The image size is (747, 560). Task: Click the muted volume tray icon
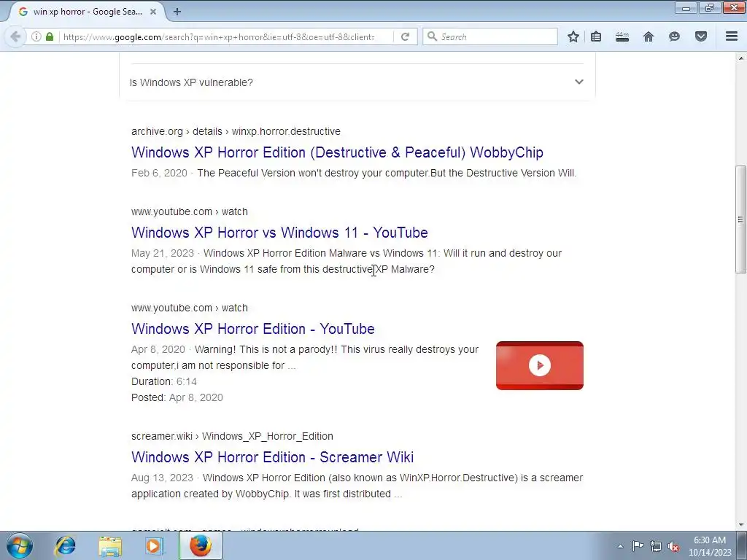tap(673, 546)
